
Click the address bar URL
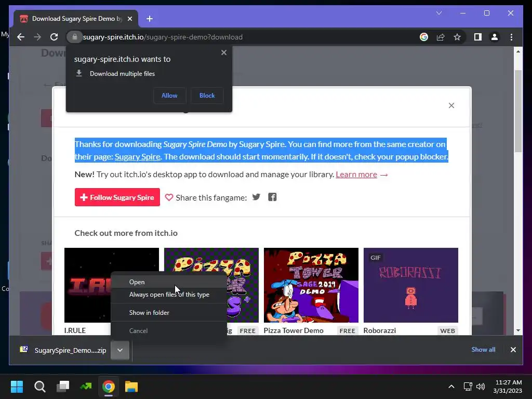163,37
